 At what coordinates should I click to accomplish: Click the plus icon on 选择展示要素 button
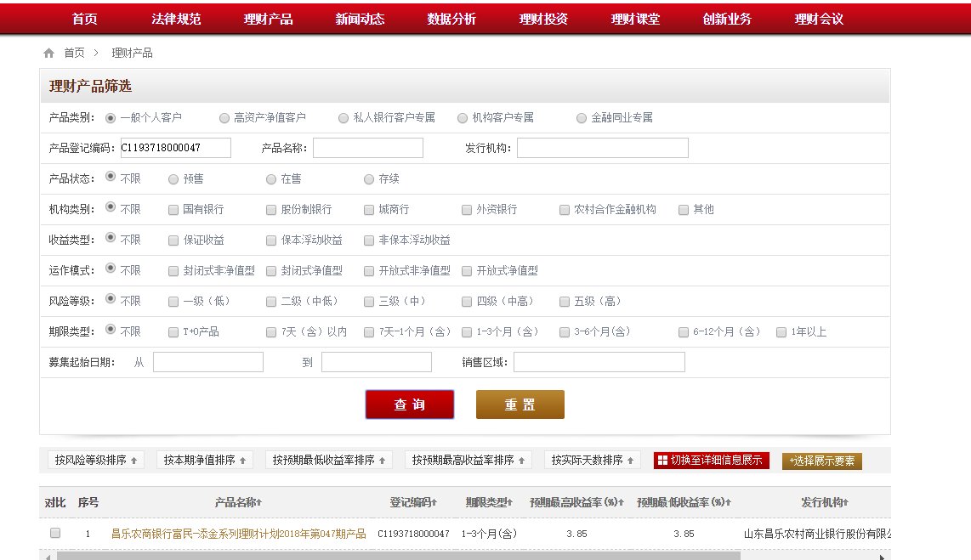(791, 460)
